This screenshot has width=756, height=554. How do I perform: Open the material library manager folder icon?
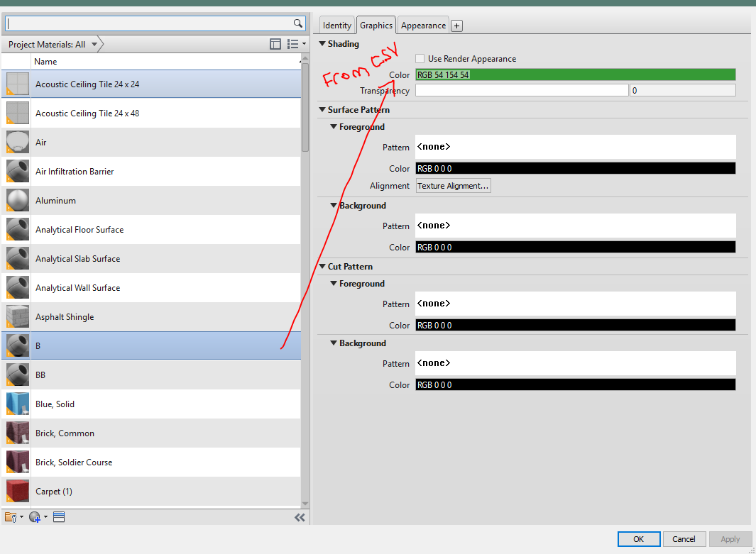[11, 517]
